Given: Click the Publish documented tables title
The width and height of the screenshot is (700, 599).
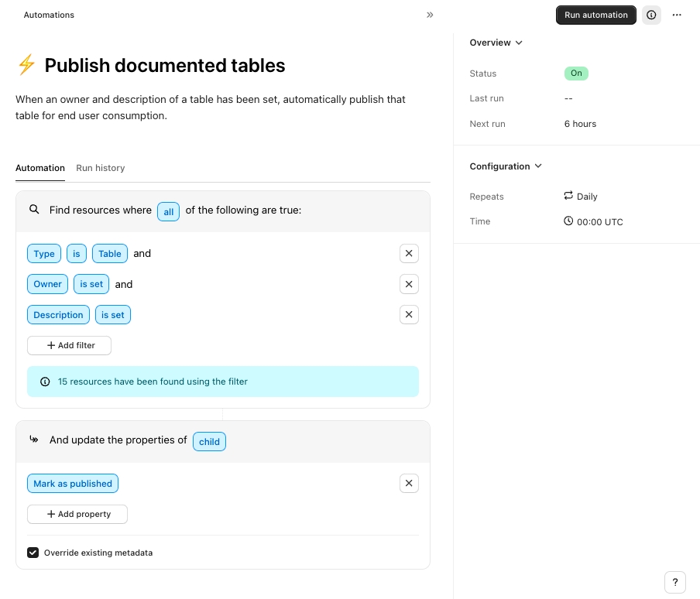Looking at the screenshot, I should click(165, 65).
